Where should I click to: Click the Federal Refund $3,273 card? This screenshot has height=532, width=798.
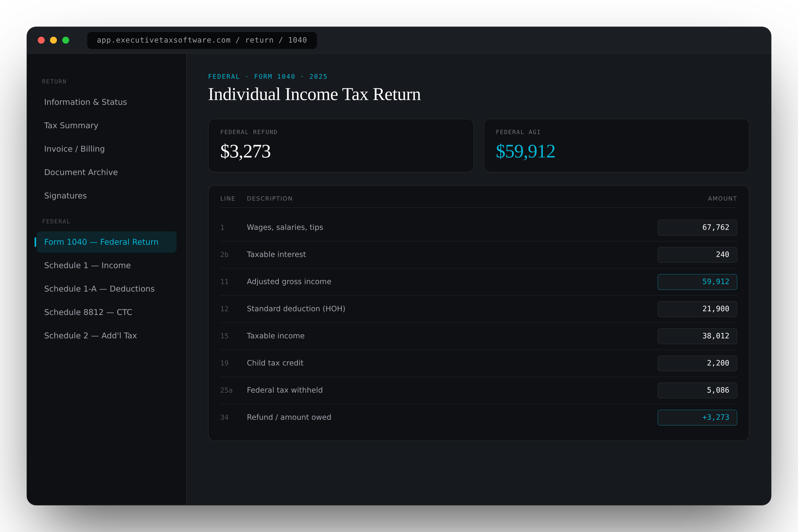(x=341, y=146)
